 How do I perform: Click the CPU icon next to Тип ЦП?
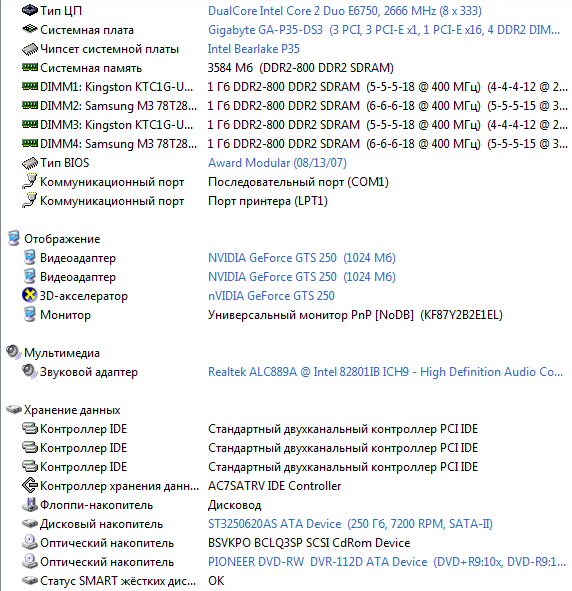point(30,10)
